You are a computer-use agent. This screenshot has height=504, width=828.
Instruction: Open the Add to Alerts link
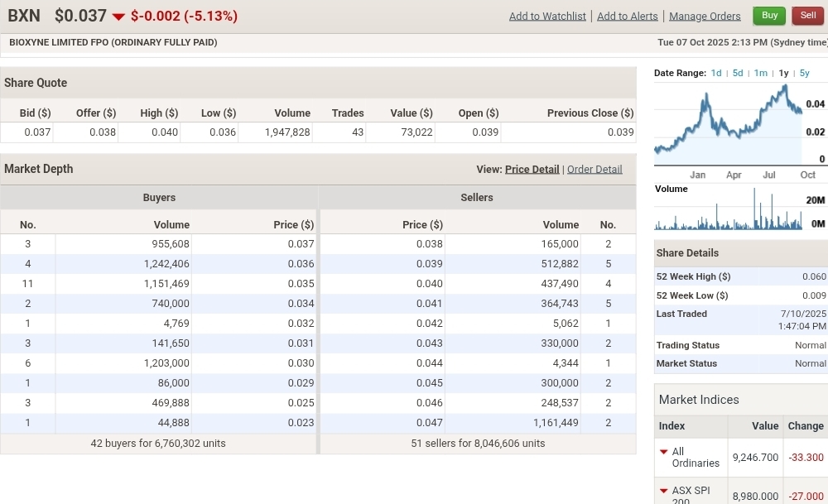[x=627, y=17]
